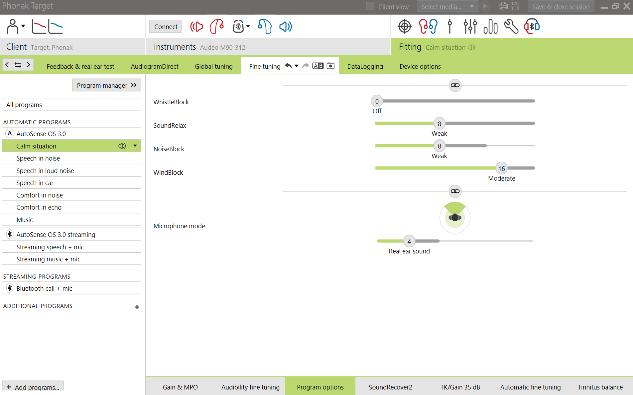Open the sliders fine tuning icon
This screenshot has height=395, width=633.
[x=470, y=27]
